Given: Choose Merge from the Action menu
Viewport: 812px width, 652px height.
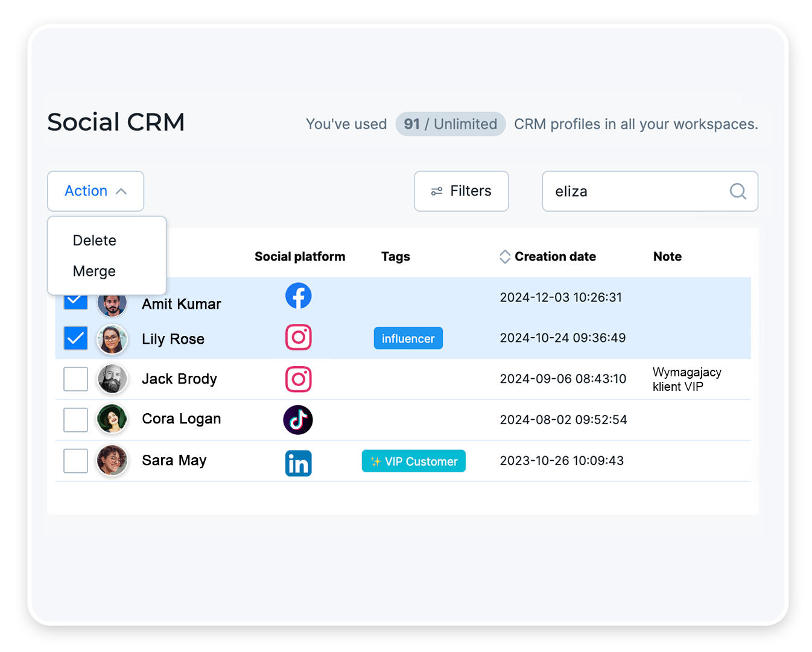Looking at the screenshot, I should 94,271.
